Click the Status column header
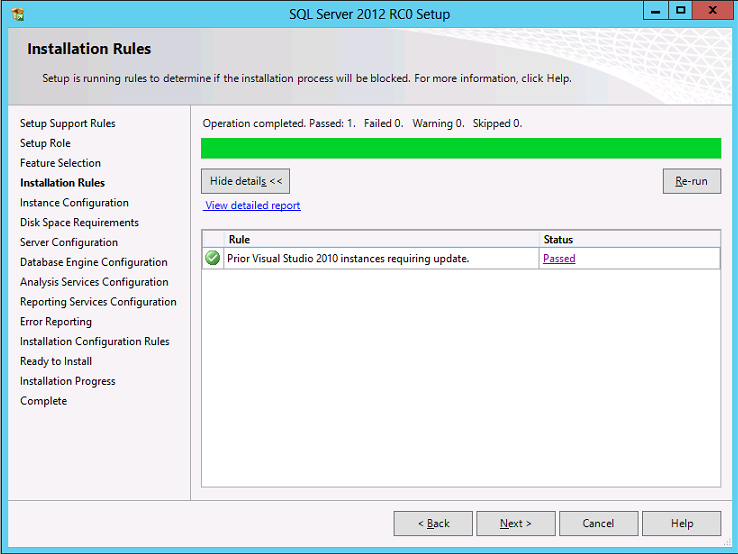Viewport: 738px width, 554px height. pyautogui.click(x=629, y=239)
